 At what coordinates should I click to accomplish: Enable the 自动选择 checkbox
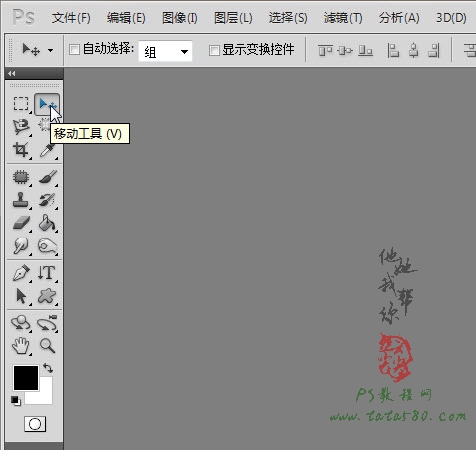click(74, 50)
